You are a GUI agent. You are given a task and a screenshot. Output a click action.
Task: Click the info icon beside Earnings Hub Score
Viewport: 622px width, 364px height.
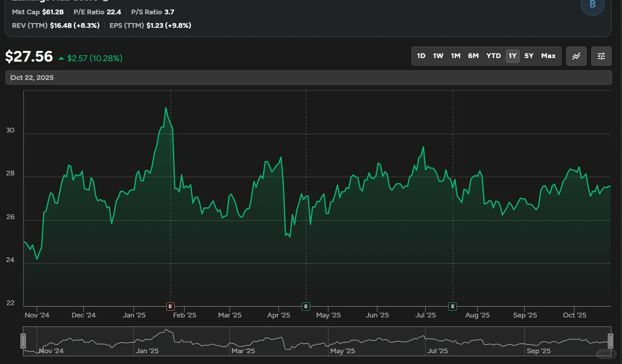[104, 1]
